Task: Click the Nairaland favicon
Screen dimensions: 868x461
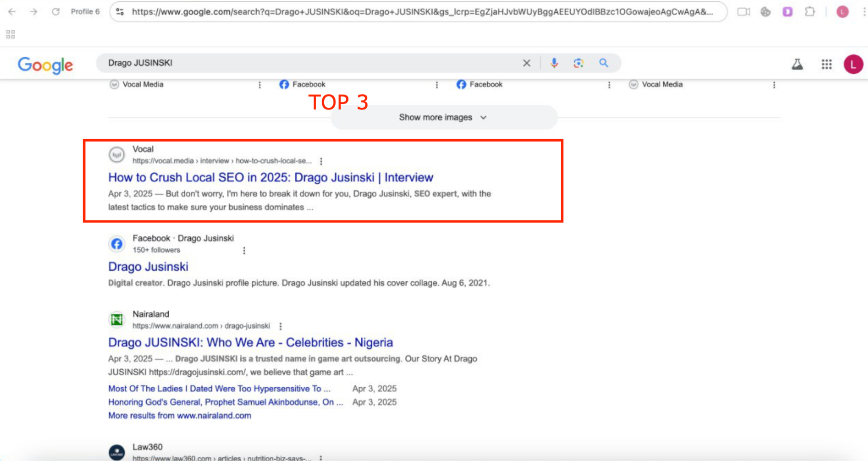Action: [117, 320]
